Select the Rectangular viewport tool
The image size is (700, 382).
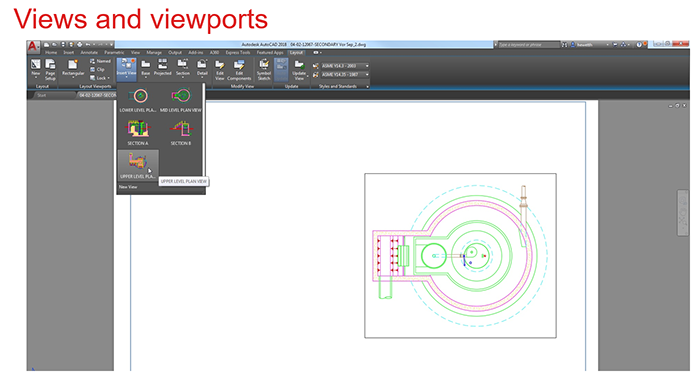point(73,67)
